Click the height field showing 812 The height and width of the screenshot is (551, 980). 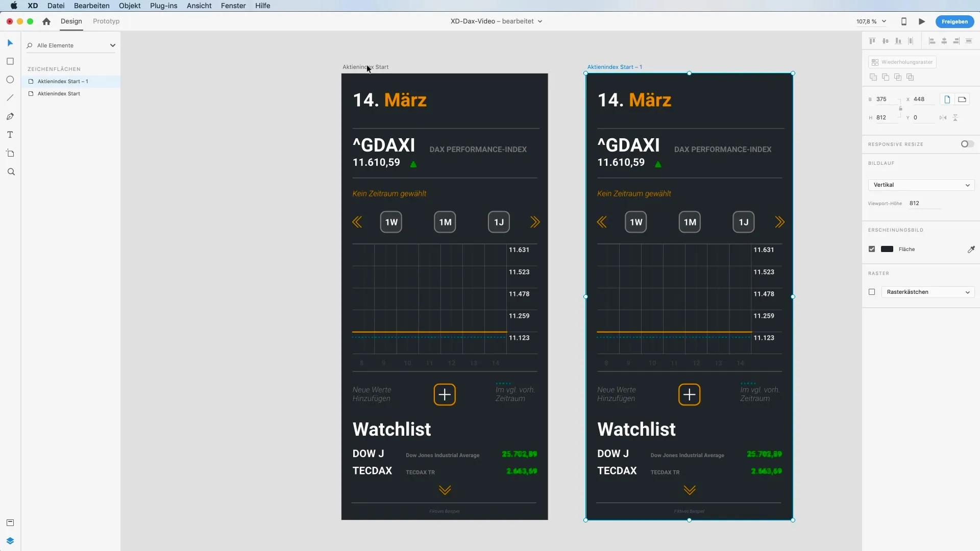[887, 118]
